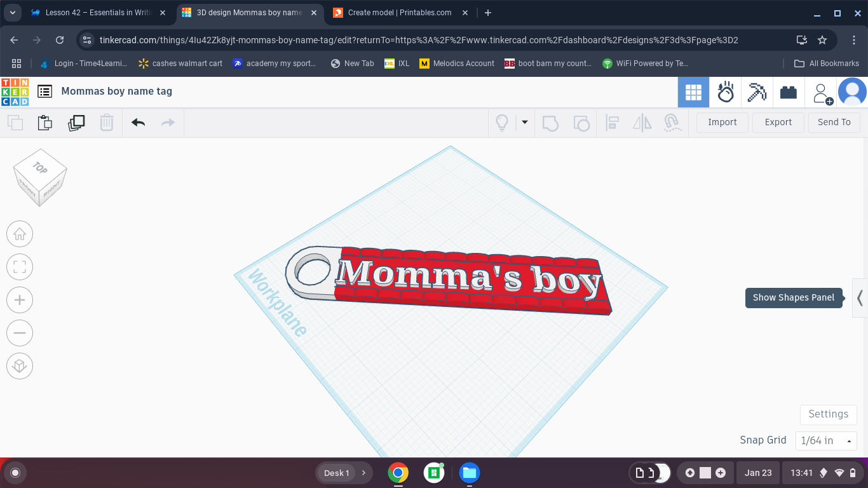Open the visibility options dropdown arrow
This screenshot has height=488, width=868.
525,122
